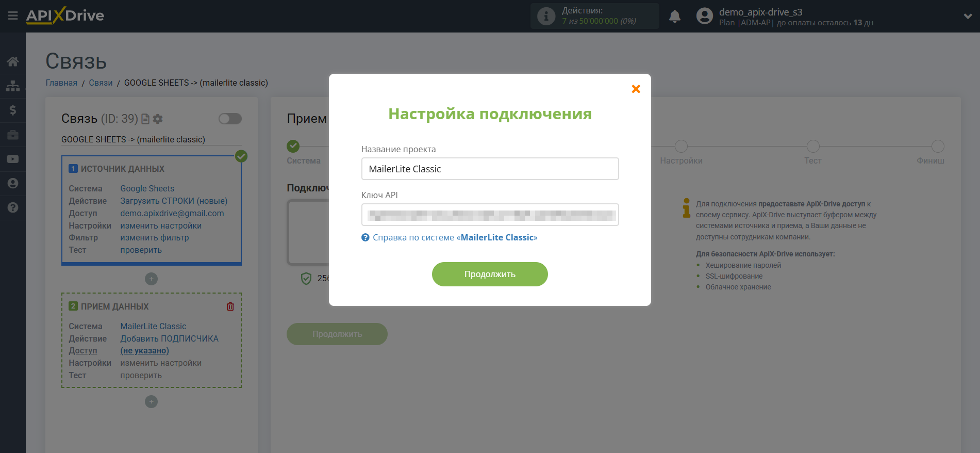Open connection settings gear icon

[x=158, y=119]
